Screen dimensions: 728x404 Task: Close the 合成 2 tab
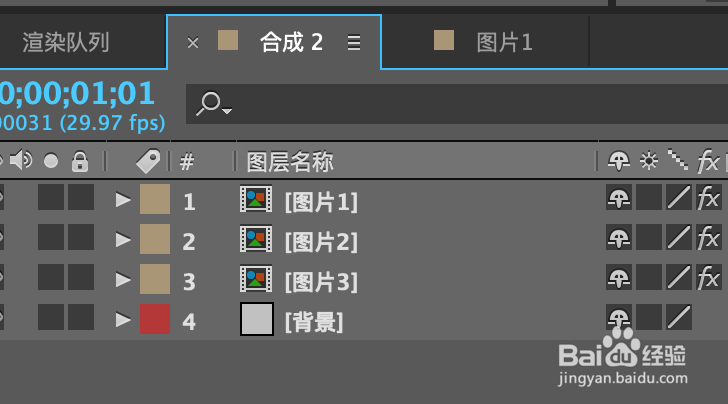tap(193, 42)
